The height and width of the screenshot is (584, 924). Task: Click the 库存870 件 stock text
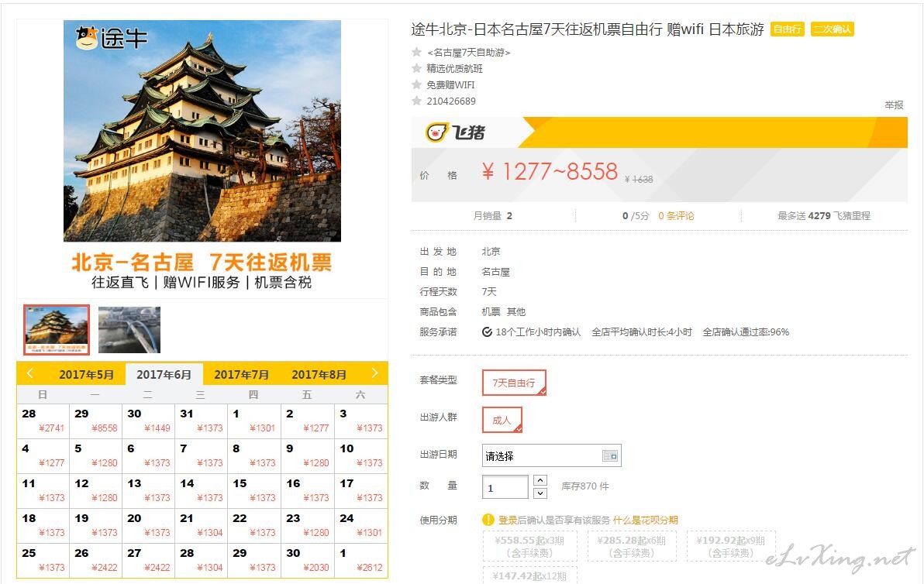pyautogui.click(x=585, y=486)
